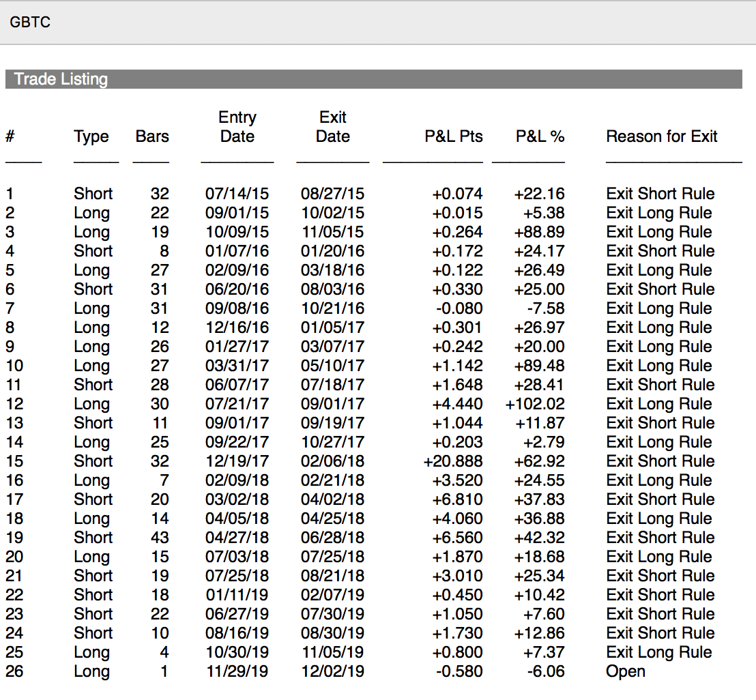Click the GBTC title at top
The width and height of the screenshot is (756, 700).
[30, 23]
